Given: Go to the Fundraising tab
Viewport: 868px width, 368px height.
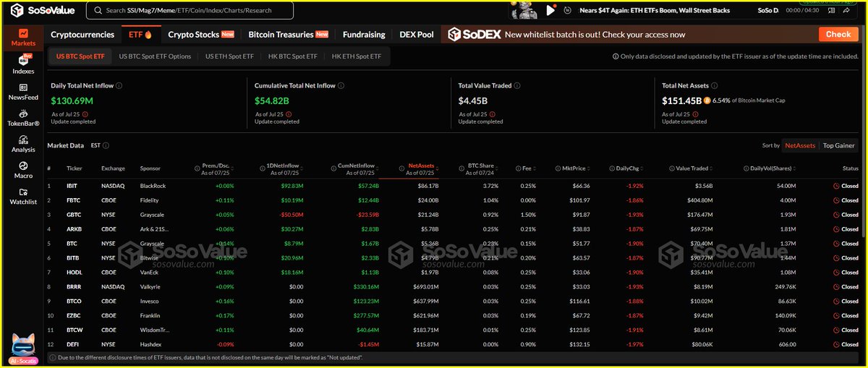Looking at the screenshot, I should 364,34.
